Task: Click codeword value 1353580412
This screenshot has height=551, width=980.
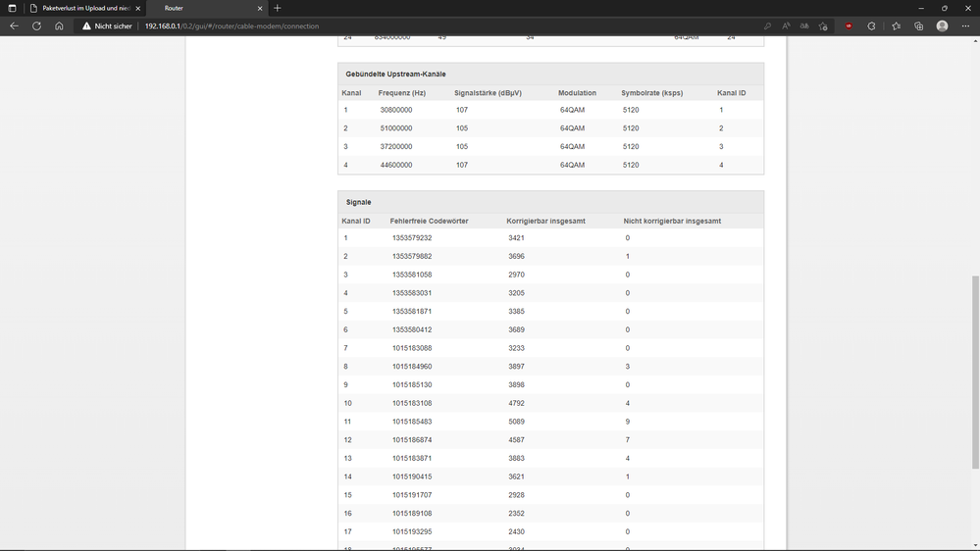Action: pyautogui.click(x=412, y=329)
